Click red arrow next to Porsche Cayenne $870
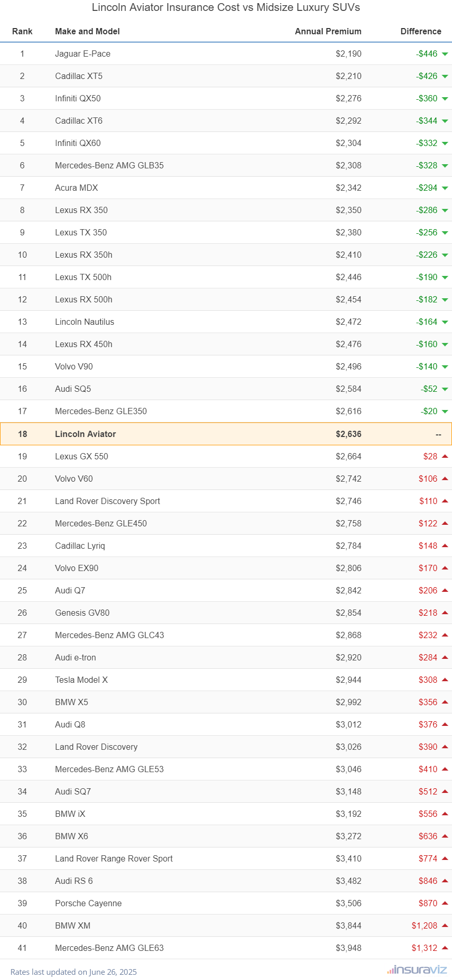 tap(445, 903)
